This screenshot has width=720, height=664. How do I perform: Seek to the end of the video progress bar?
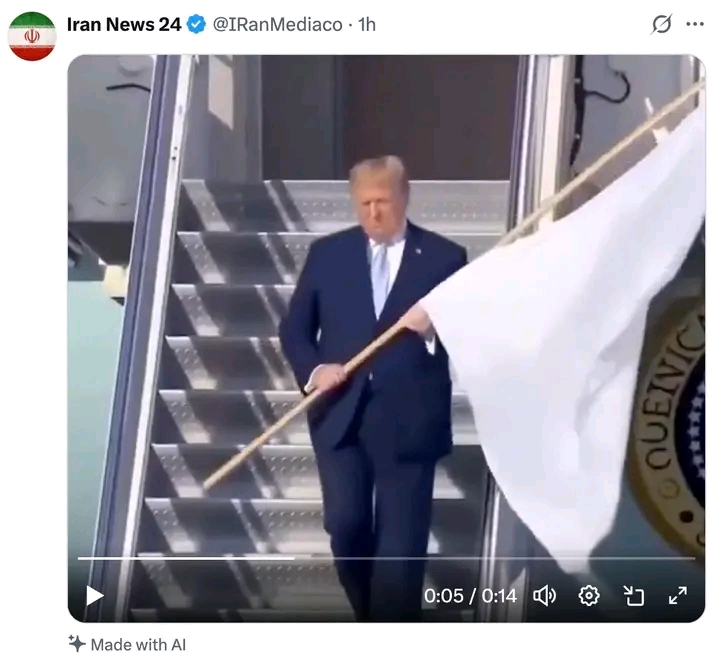click(x=693, y=558)
